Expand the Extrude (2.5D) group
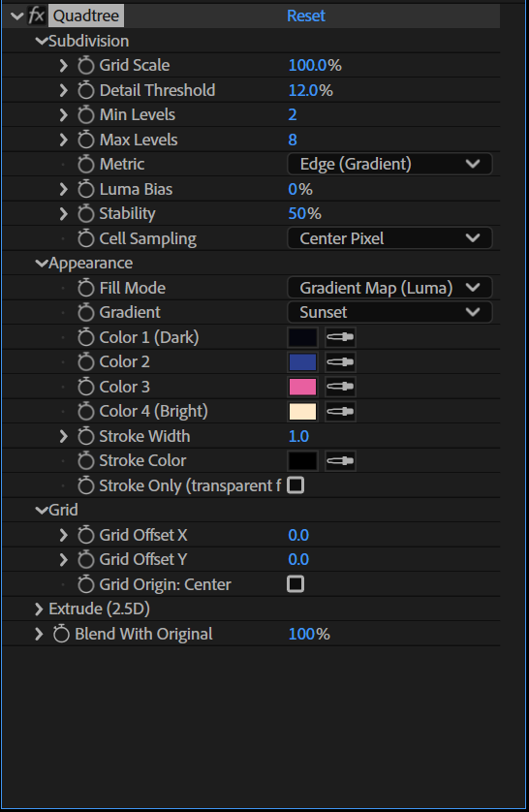This screenshot has width=529, height=812. 39,609
